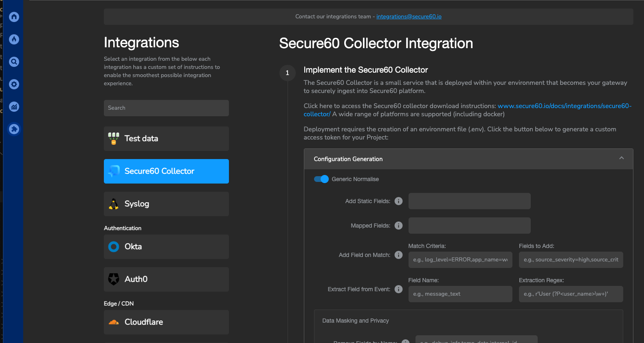Screen dimensions: 644x343
Task: Open the search magnifier sidebar icon
Action: pos(14,62)
